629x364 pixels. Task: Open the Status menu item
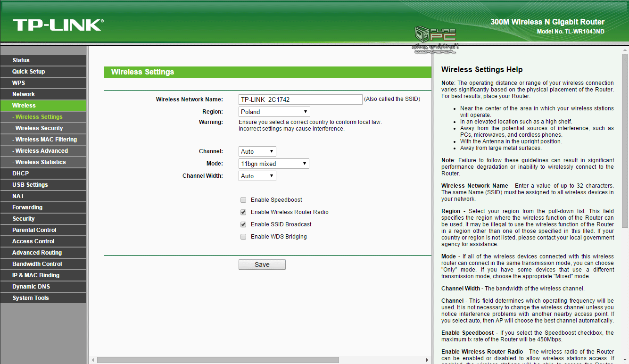[43, 60]
